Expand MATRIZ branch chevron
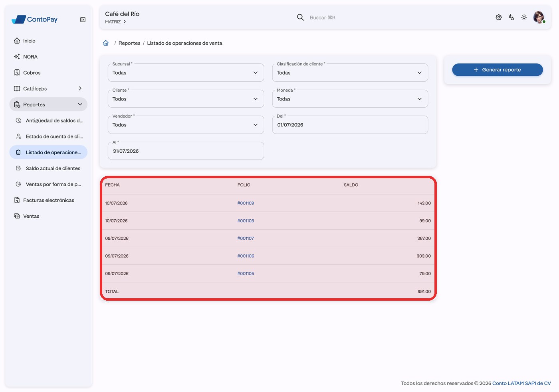Screen dimensions: 559x392 [x=125, y=22]
